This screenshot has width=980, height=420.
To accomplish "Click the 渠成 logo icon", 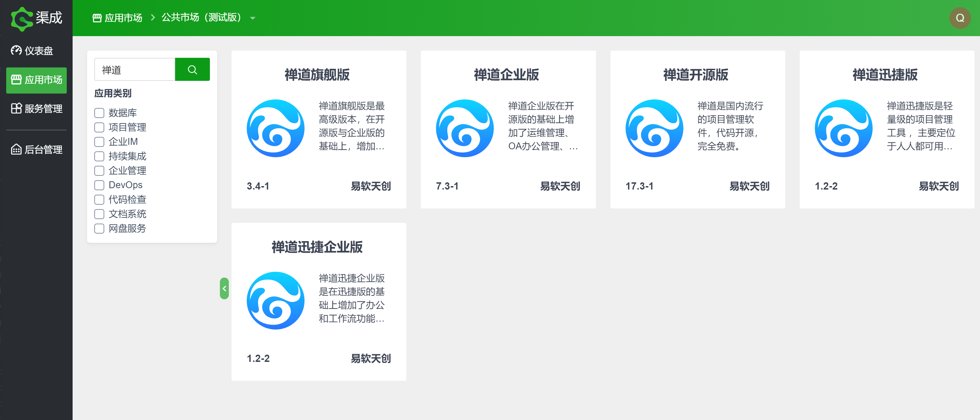I will tap(21, 18).
